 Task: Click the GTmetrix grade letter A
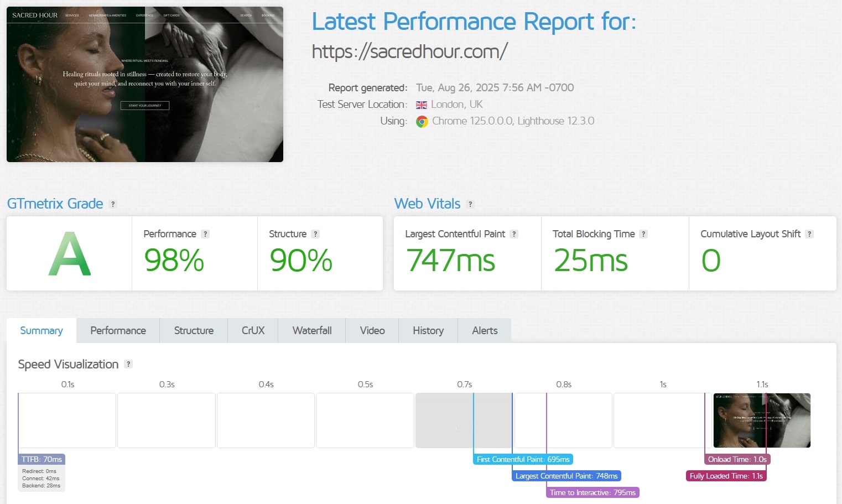pos(70,254)
